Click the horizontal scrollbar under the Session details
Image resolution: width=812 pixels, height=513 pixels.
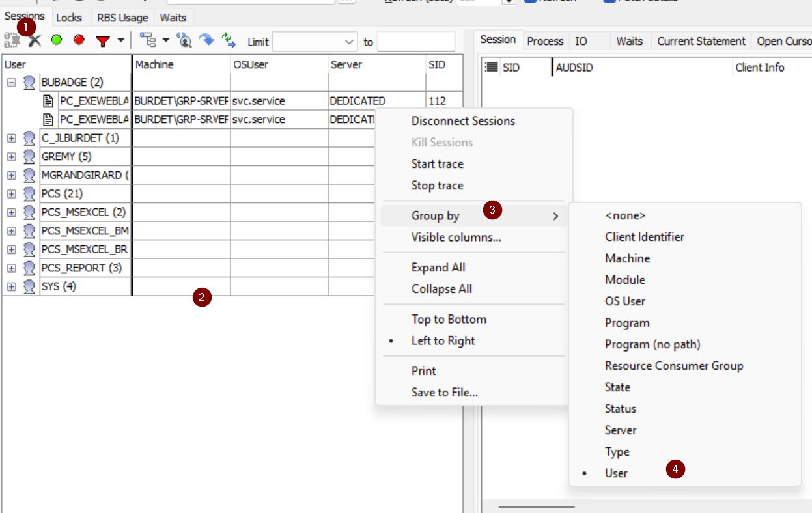coord(537,506)
